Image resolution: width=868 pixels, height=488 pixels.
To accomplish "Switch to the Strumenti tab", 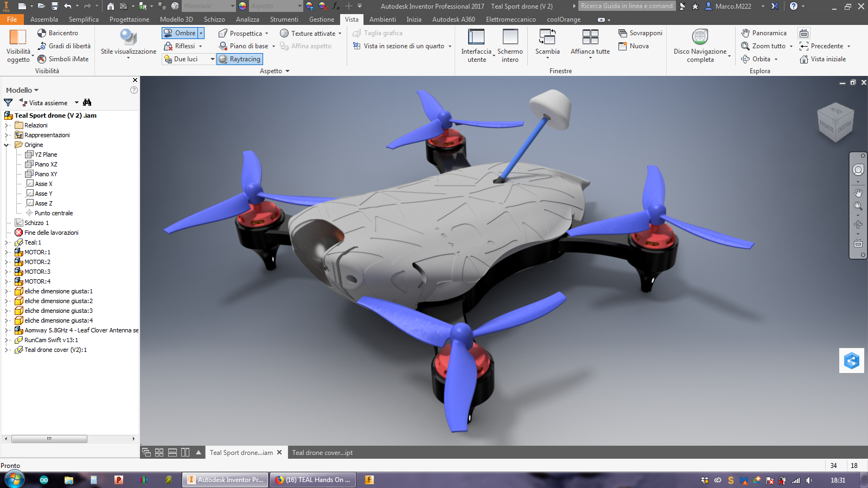I will [284, 19].
